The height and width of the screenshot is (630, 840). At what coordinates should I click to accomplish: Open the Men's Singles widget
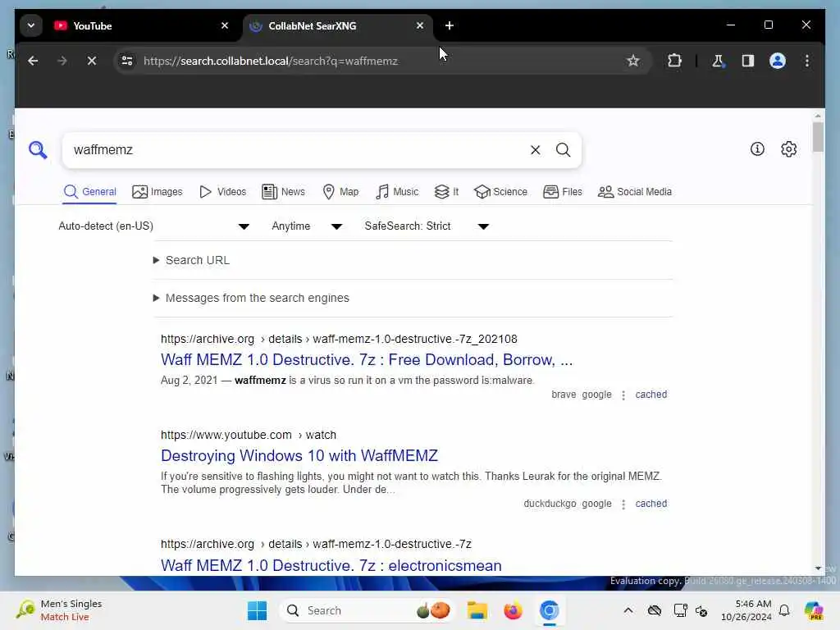point(60,610)
